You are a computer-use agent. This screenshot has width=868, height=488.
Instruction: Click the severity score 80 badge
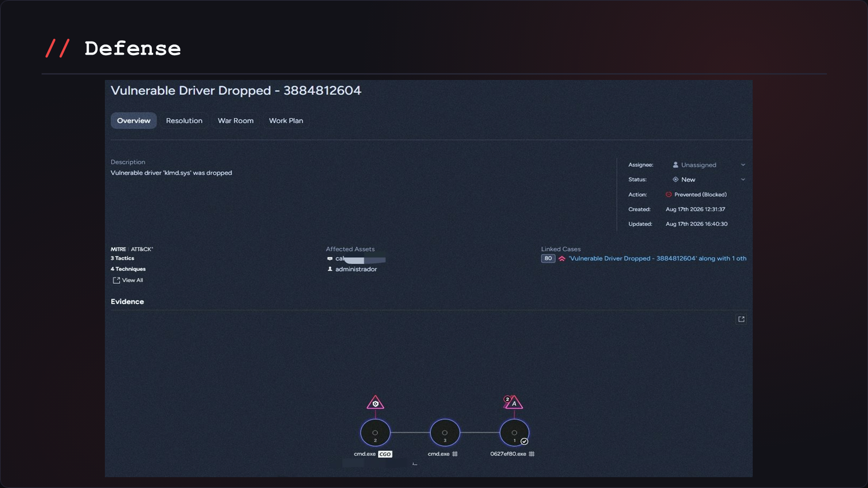[548, 258]
